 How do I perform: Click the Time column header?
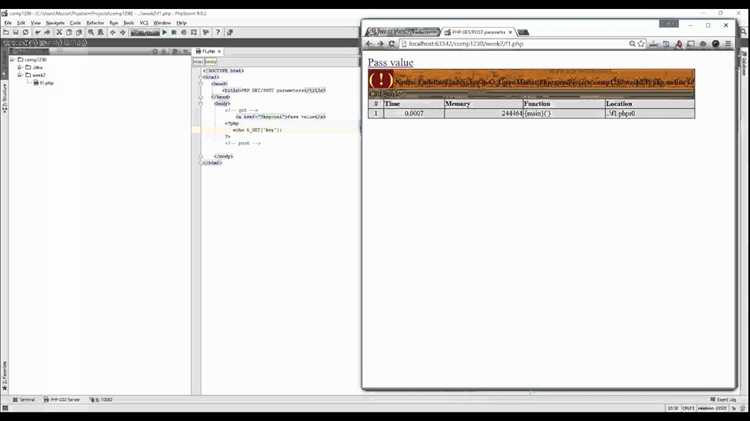(x=414, y=104)
